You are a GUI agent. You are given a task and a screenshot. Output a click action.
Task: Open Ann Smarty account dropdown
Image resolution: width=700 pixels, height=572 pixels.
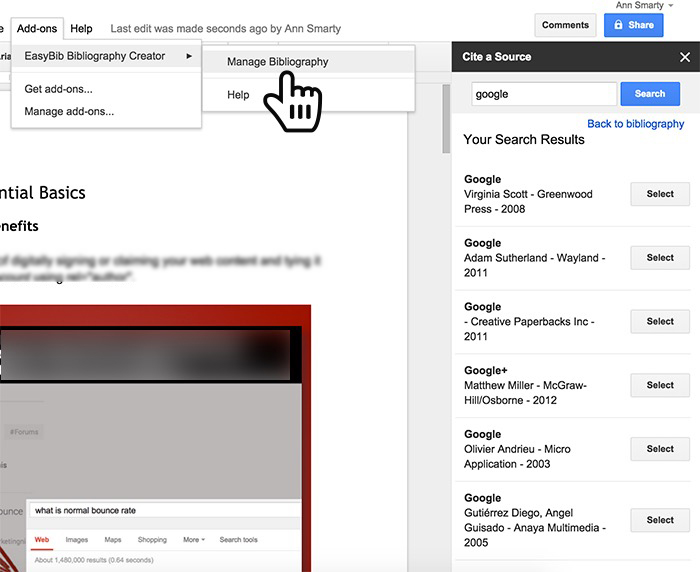point(644,5)
